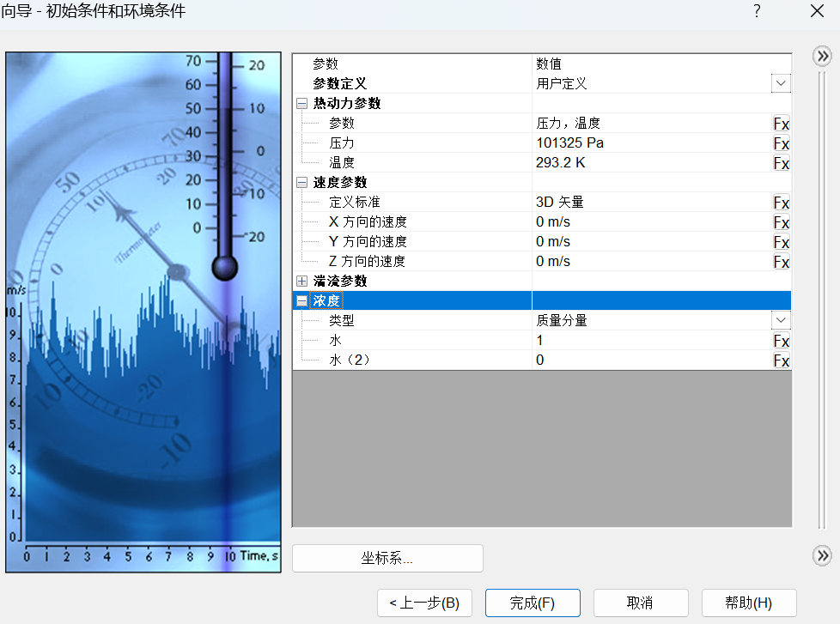840x624 pixels.
Task: Click the 取消 button
Action: [640, 603]
